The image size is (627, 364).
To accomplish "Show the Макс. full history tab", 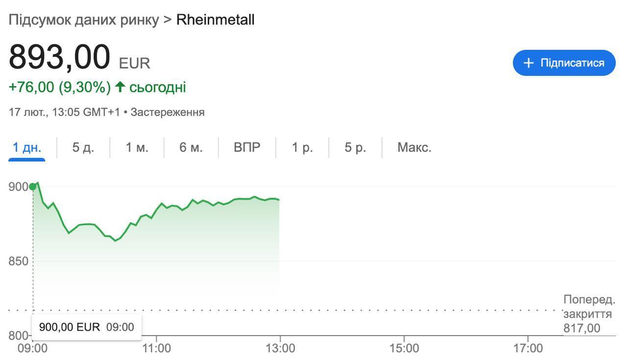I will pos(414,147).
